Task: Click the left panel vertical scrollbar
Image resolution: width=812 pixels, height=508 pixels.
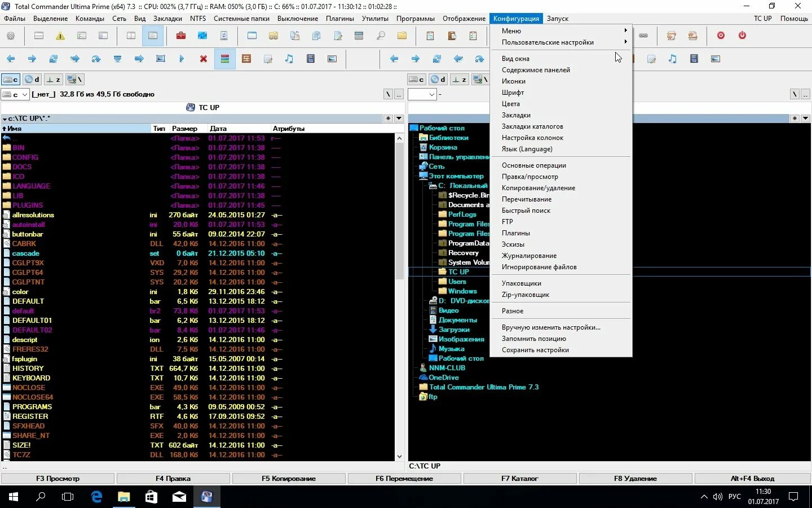Action: pos(399,297)
